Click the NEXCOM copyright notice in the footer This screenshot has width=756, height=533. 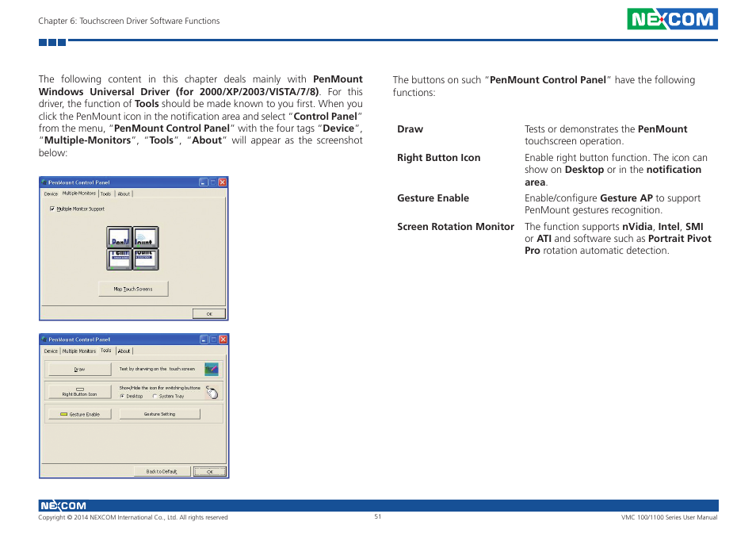pos(133,518)
